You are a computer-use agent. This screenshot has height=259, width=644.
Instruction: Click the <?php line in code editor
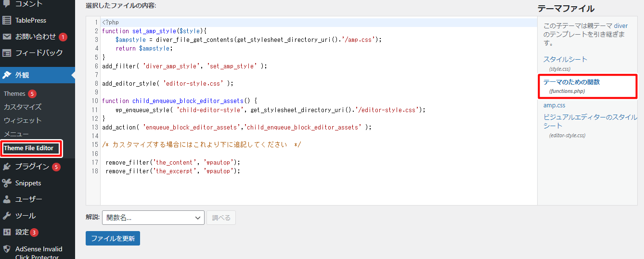click(110, 22)
